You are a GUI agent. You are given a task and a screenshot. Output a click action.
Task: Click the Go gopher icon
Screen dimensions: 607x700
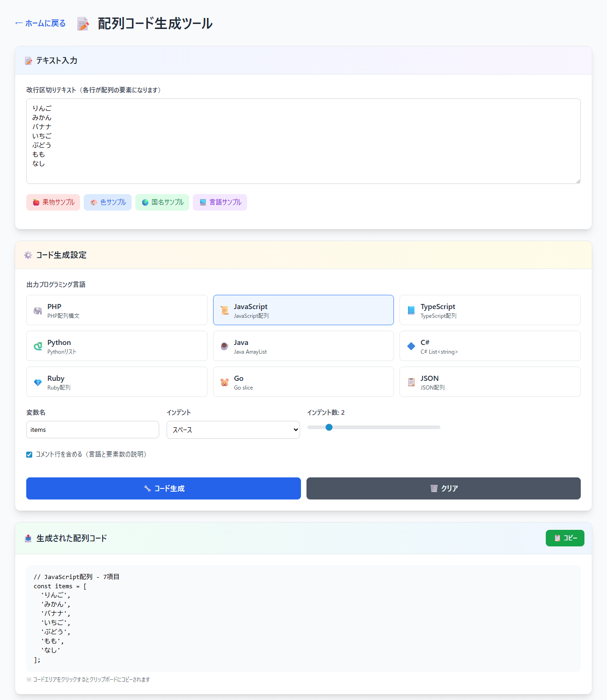coord(224,382)
